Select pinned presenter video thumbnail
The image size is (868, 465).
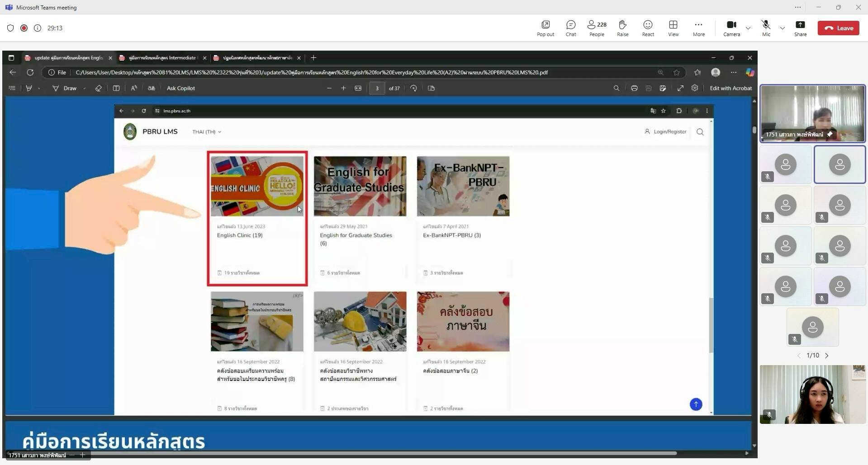[812, 113]
